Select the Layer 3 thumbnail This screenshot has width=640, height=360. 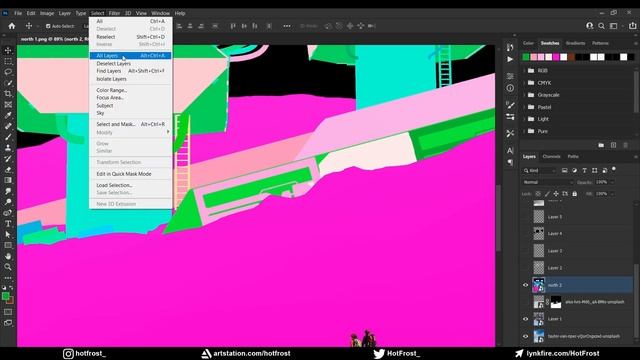coord(539,251)
